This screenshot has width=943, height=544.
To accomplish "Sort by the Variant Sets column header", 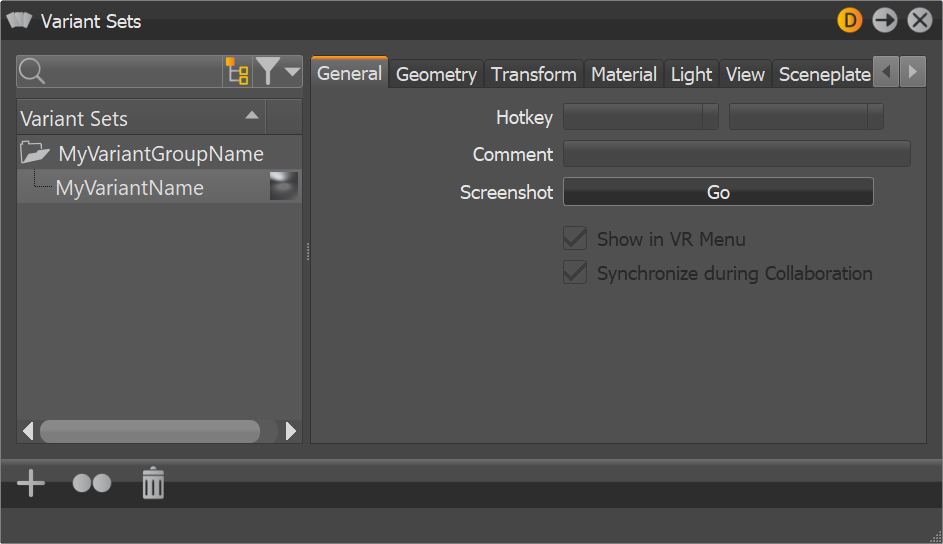I will coord(141,117).
